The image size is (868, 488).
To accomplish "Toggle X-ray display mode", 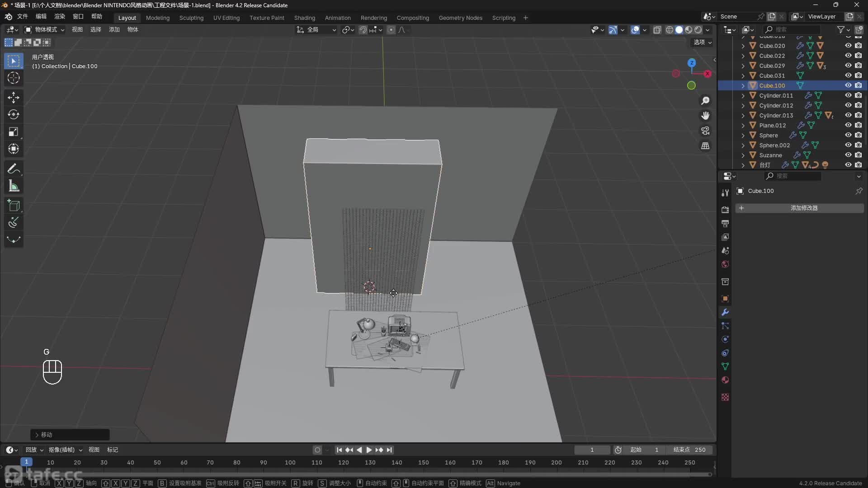I will [657, 30].
